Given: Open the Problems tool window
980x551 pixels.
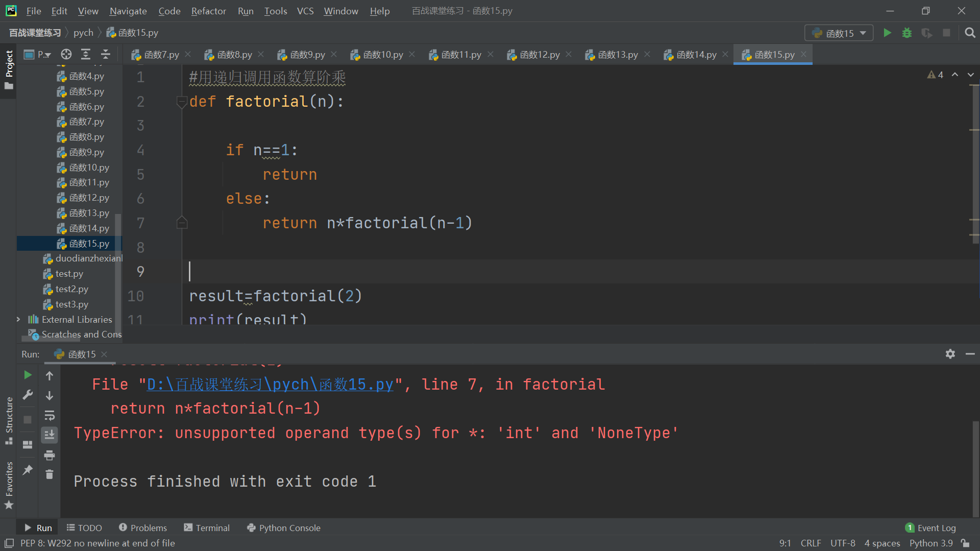Looking at the screenshot, I should [x=143, y=528].
